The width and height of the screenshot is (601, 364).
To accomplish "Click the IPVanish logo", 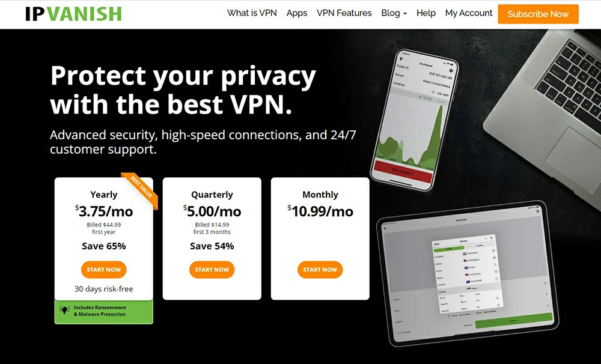I will click(x=73, y=14).
